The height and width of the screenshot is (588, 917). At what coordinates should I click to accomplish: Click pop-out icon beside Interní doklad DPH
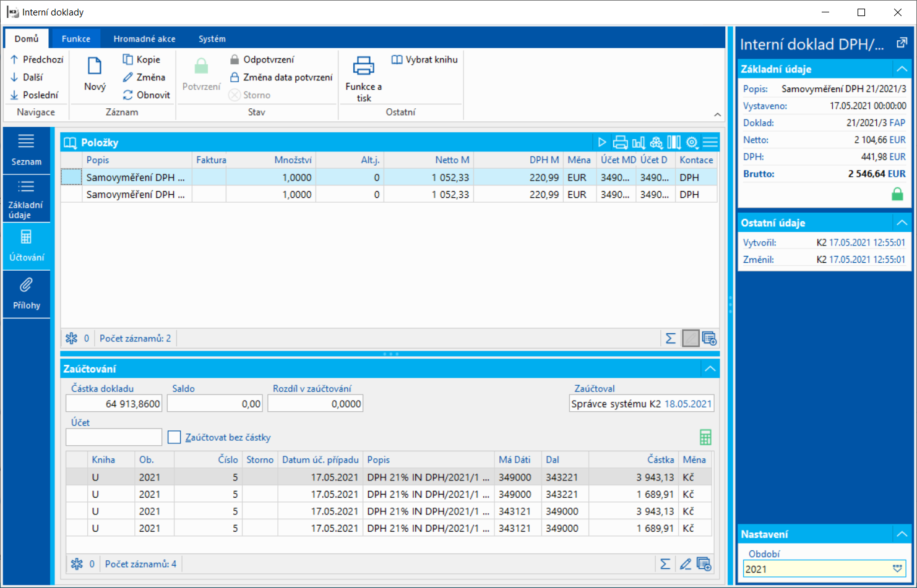click(x=902, y=43)
